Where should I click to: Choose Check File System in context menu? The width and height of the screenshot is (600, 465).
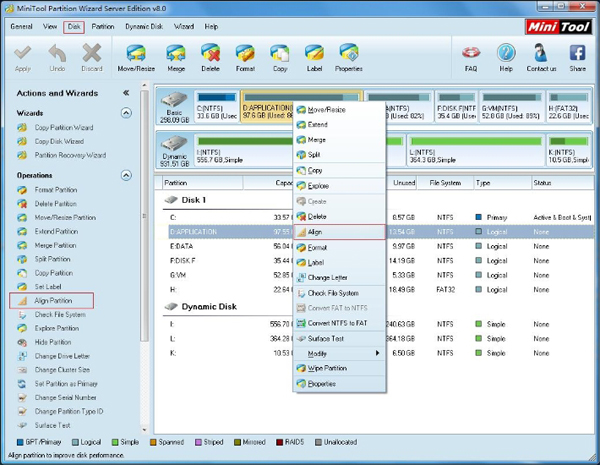coord(339,293)
